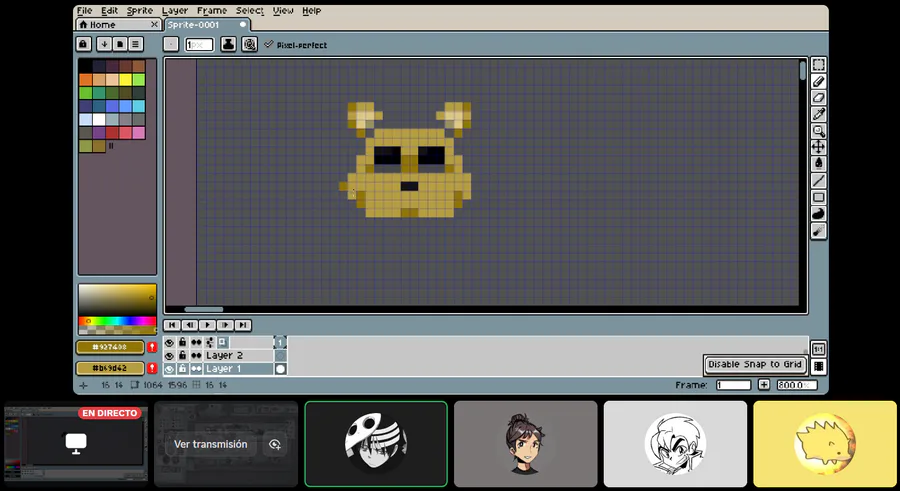Open the Layer menu
Screen dimensions: 900x491
174,10
